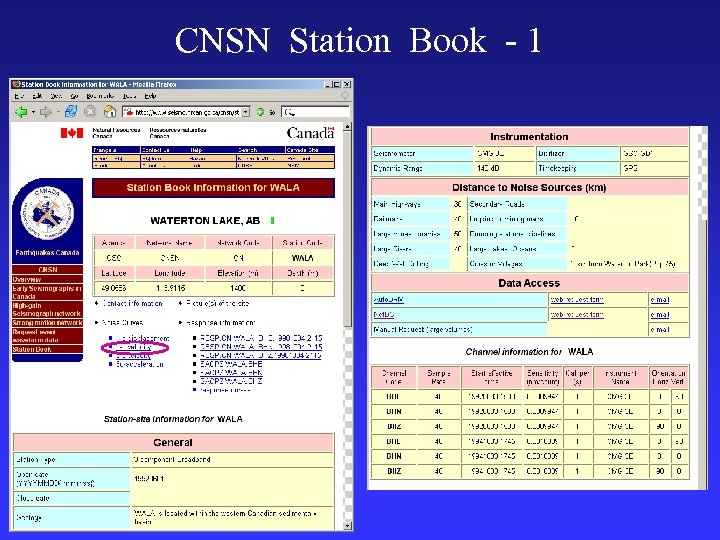The image size is (720, 540).
Task: Click the CNSN heading in the sidebar
Action: pos(47,270)
